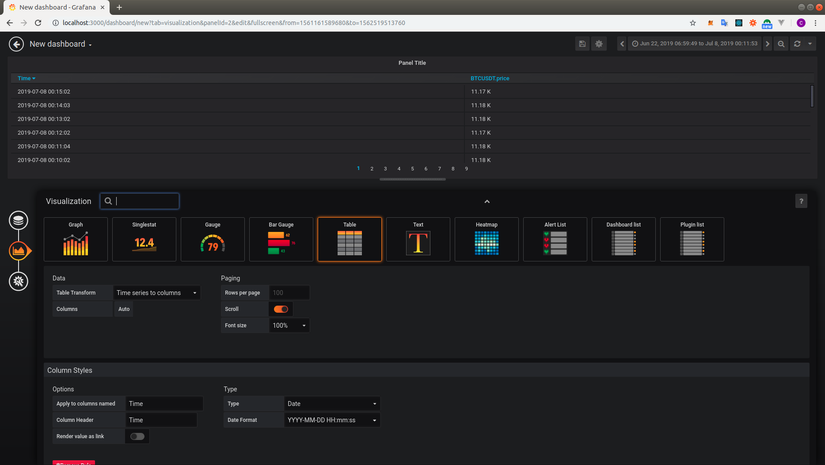Click the Panel Title header

(412, 63)
